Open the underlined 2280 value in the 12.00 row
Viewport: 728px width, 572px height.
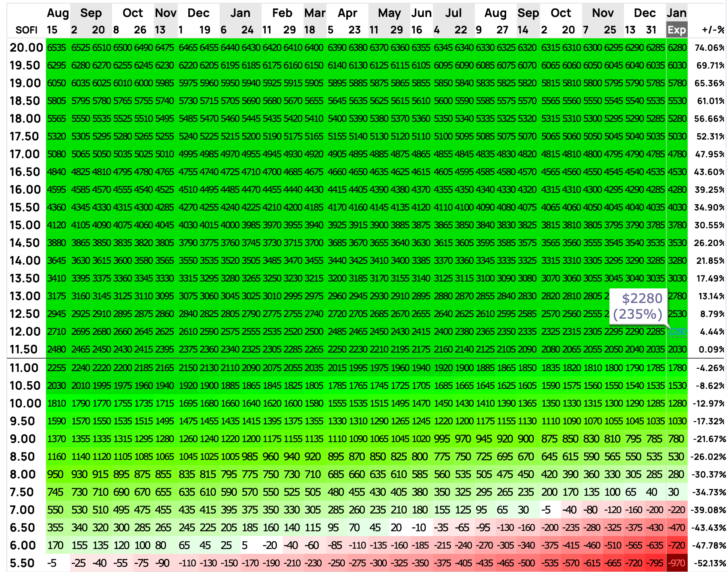tap(677, 332)
